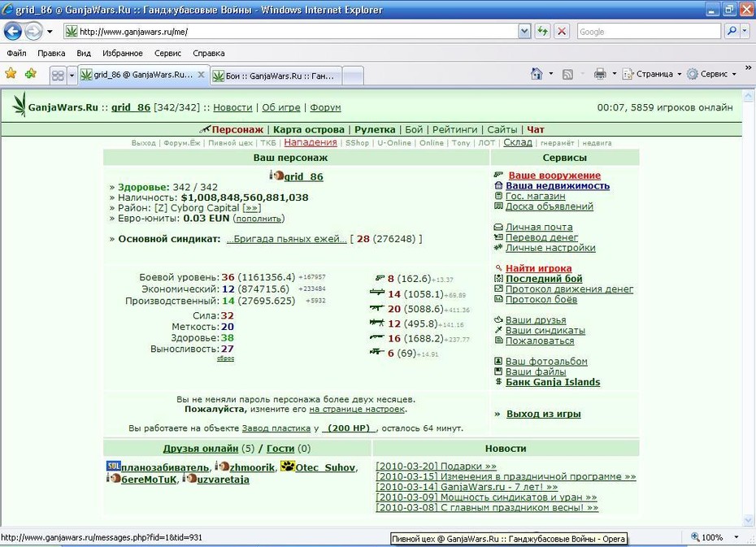
Task: Click the browser Forward arrow button
Action: [x=33, y=32]
